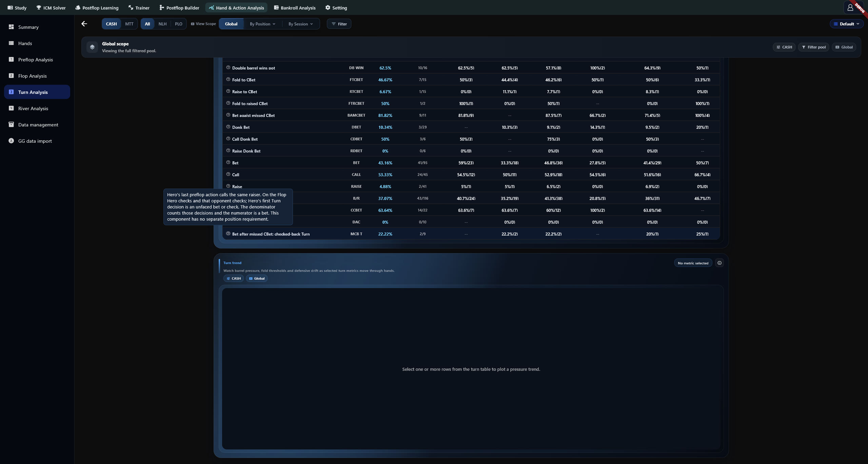868x464 pixels.
Task: Click help icon beside Bet against missed CBet
Action: pyautogui.click(x=228, y=115)
